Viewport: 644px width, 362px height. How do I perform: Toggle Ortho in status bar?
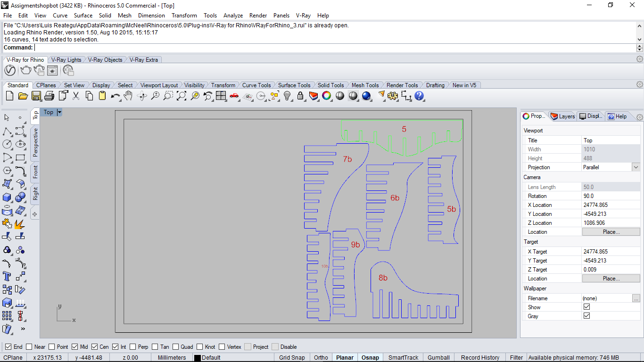(x=321, y=358)
